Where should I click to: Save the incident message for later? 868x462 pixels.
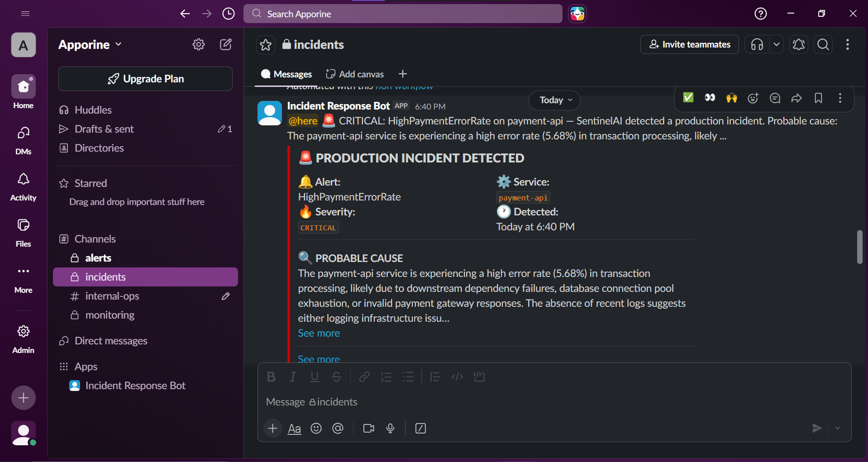pyautogui.click(x=819, y=98)
